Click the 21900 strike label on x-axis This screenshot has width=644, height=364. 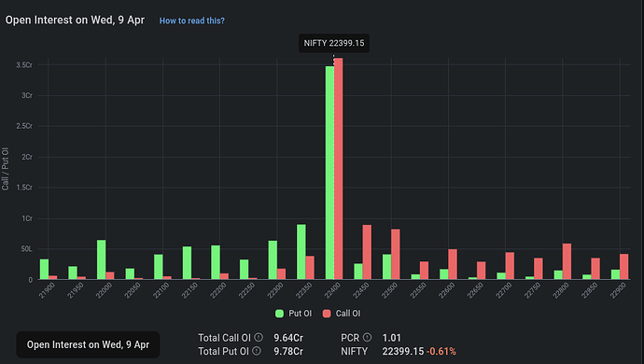[x=47, y=290]
